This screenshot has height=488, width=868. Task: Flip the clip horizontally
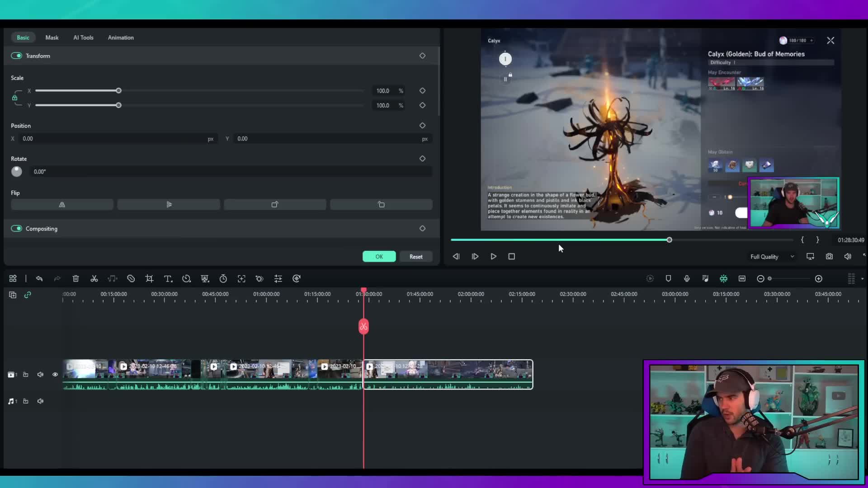point(62,205)
